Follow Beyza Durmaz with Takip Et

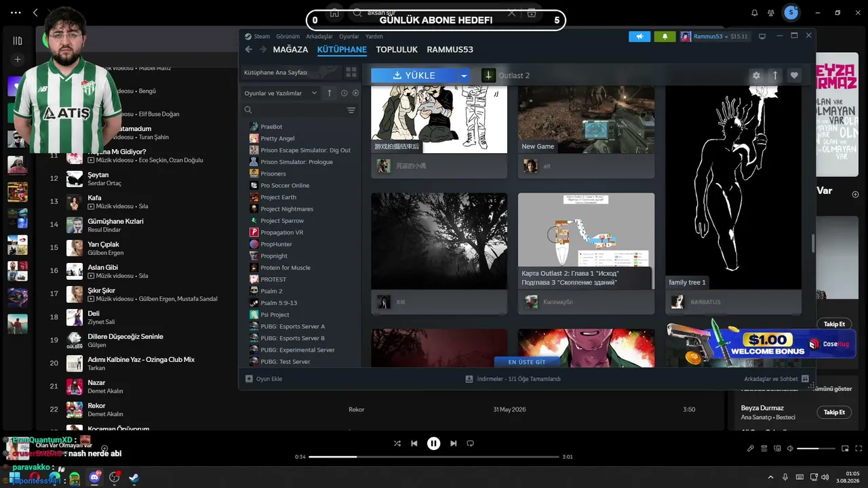click(834, 412)
